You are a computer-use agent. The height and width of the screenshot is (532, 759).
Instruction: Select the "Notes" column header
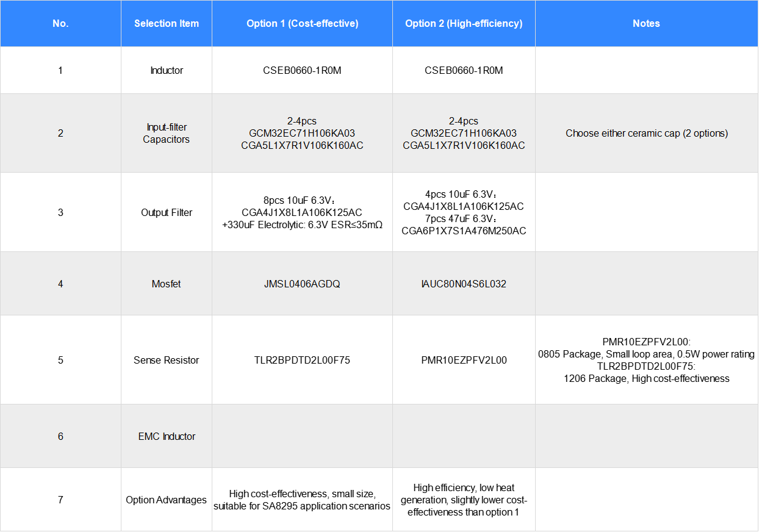pos(647,24)
